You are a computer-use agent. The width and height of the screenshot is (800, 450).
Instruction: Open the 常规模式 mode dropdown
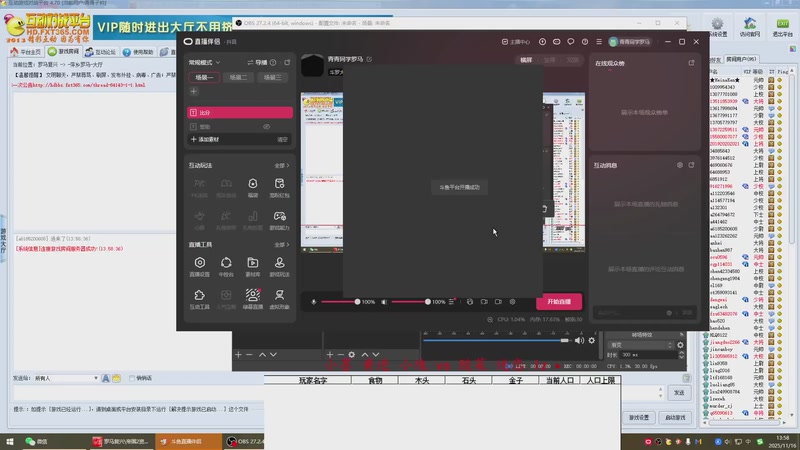[x=205, y=62]
